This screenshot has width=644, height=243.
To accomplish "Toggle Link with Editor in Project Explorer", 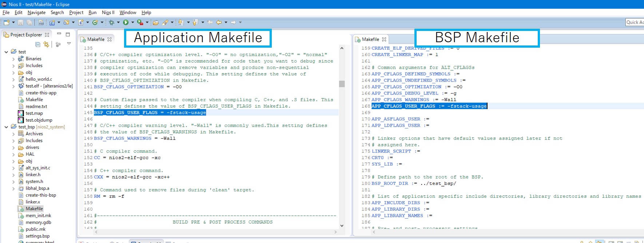I will pyautogui.click(x=46, y=44).
